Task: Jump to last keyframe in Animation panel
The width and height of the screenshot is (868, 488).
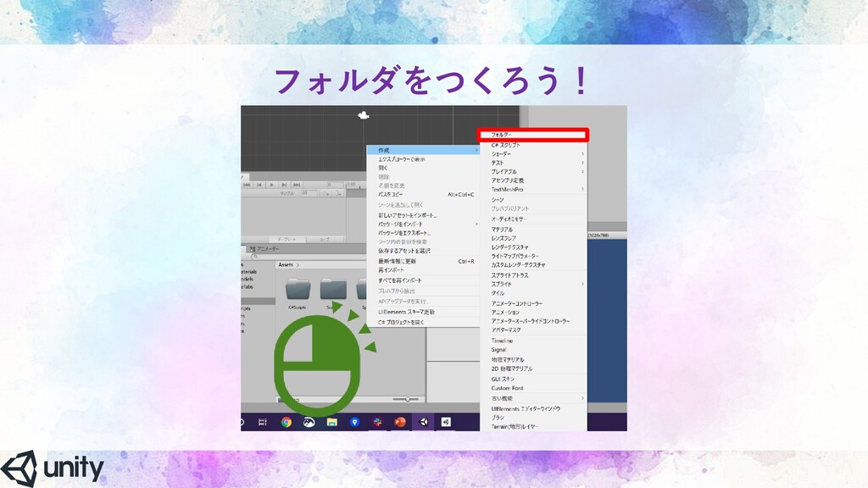Action: 297,185
